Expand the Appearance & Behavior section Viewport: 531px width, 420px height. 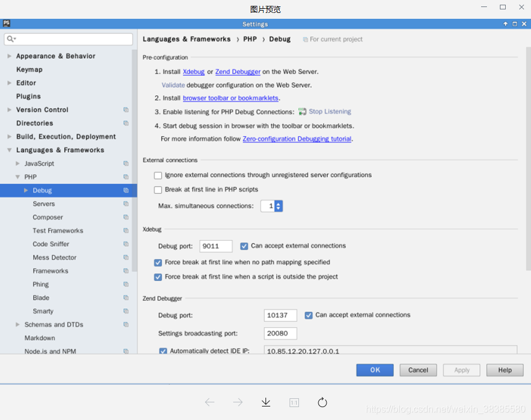[x=9, y=56]
